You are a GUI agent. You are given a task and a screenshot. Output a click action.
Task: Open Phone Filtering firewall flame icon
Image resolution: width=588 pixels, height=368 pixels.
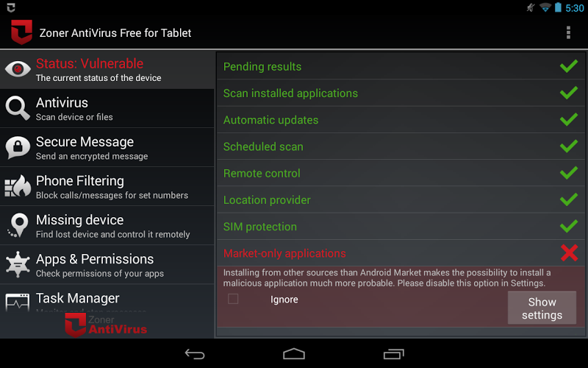[x=18, y=186]
